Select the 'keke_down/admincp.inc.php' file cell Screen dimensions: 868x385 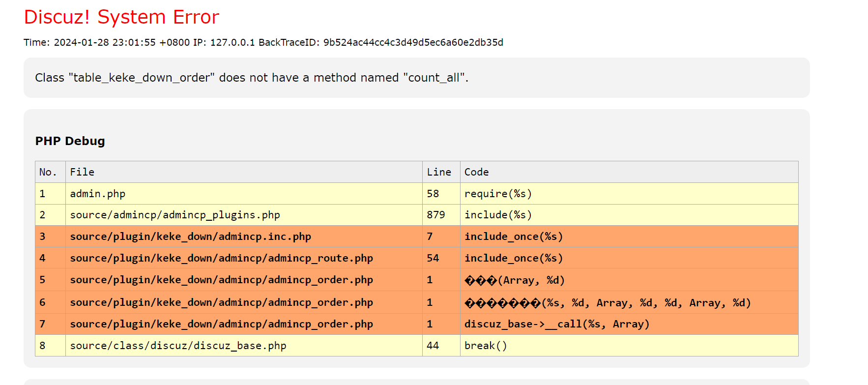point(244,237)
